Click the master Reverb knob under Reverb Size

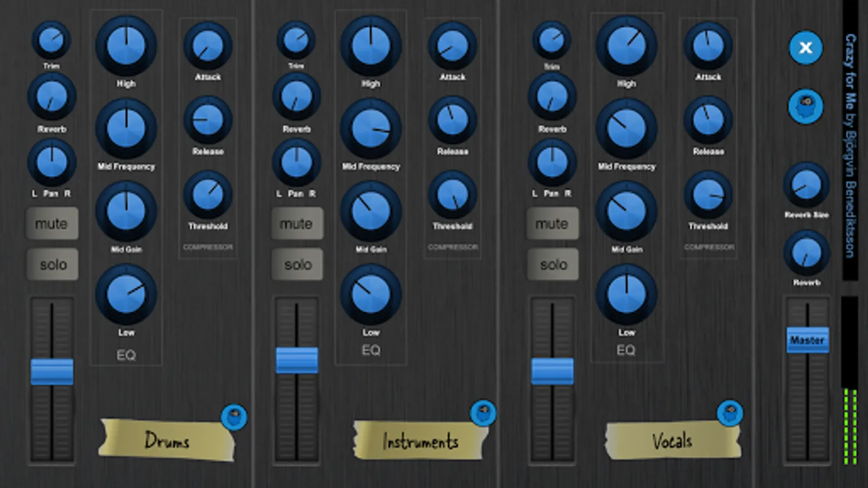pos(806,253)
